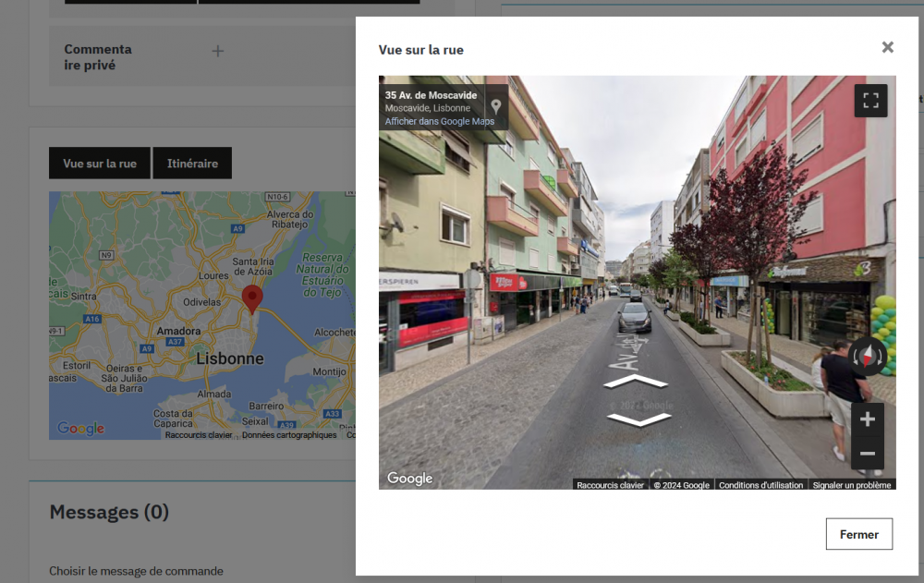Click the Amadora label on the map
Viewport: 924px width, 583px height.
point(178,332)
